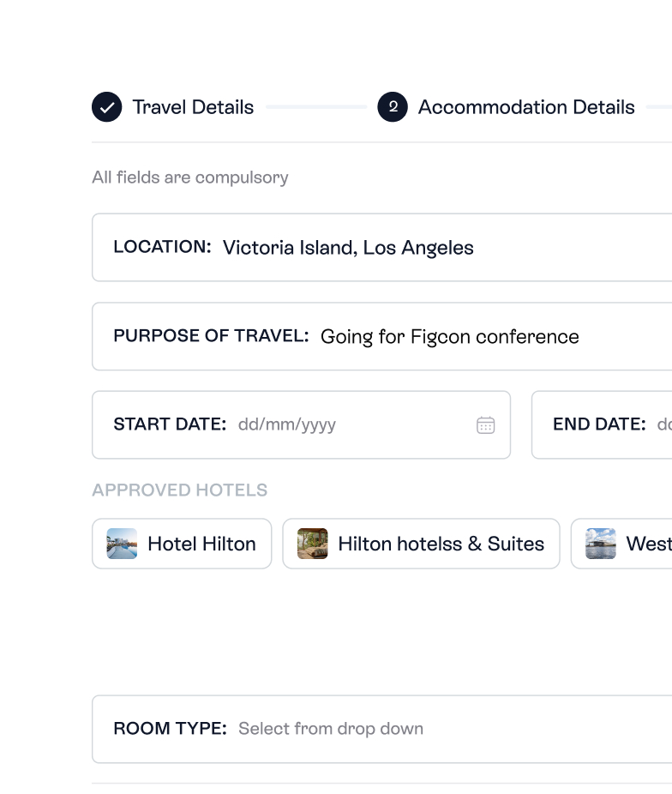672x794 pixels.
Task: Select the Westin hotel option
Action: point(626,544)
